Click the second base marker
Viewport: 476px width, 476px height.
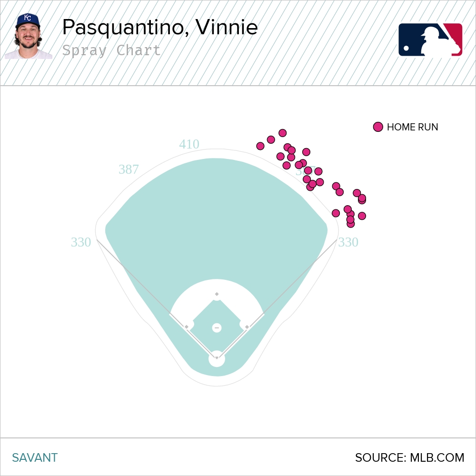(x=217, y=294)
